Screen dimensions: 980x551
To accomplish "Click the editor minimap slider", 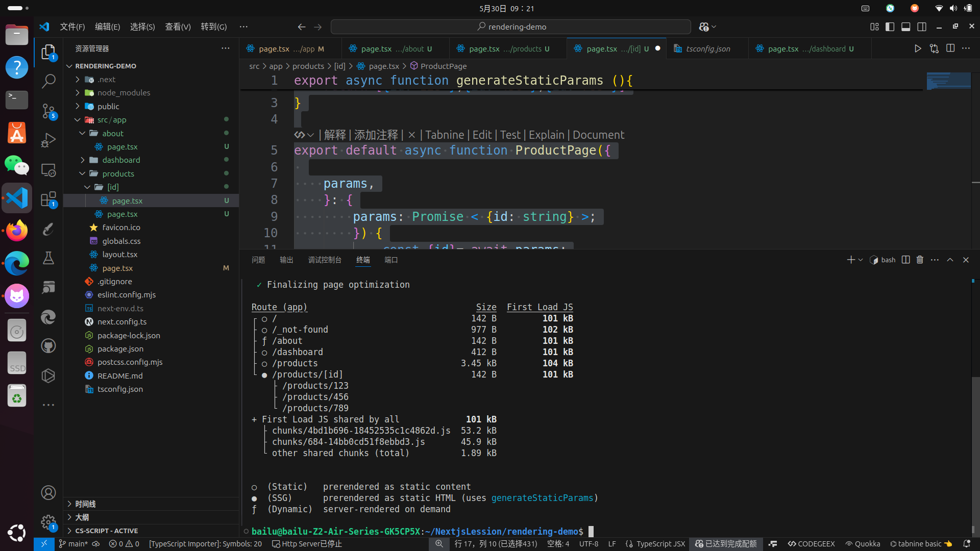I will (x=948, y=81).
